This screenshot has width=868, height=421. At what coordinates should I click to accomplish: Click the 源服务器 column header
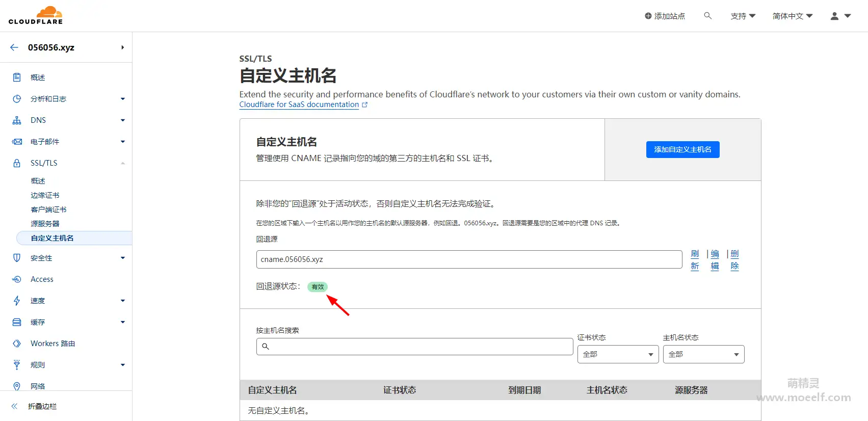(691, 390)
